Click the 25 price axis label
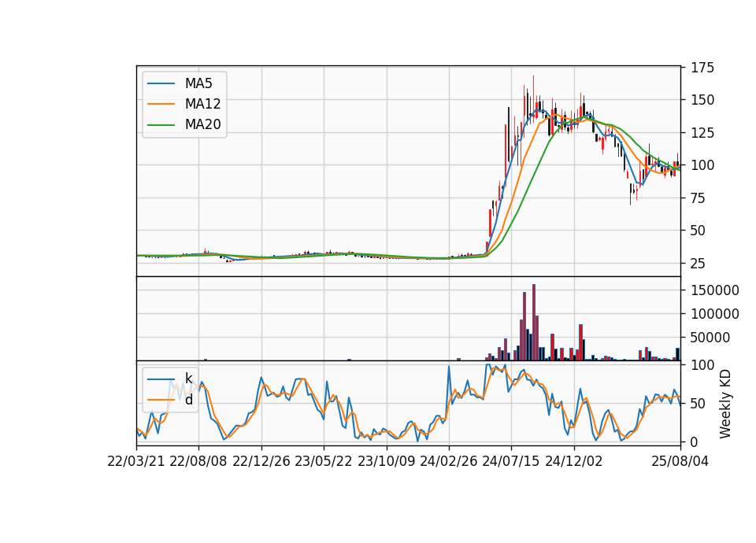 coord(699,264)
